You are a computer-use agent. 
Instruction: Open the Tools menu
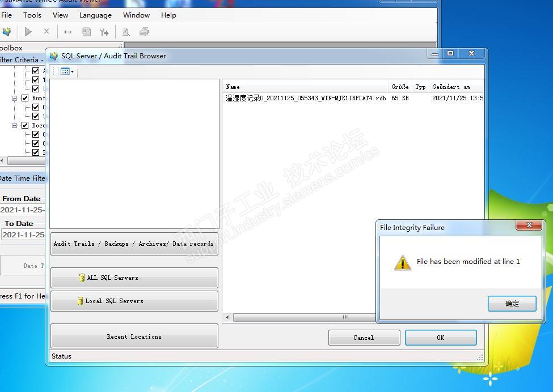pyautogui.click(x=32, y=15)
